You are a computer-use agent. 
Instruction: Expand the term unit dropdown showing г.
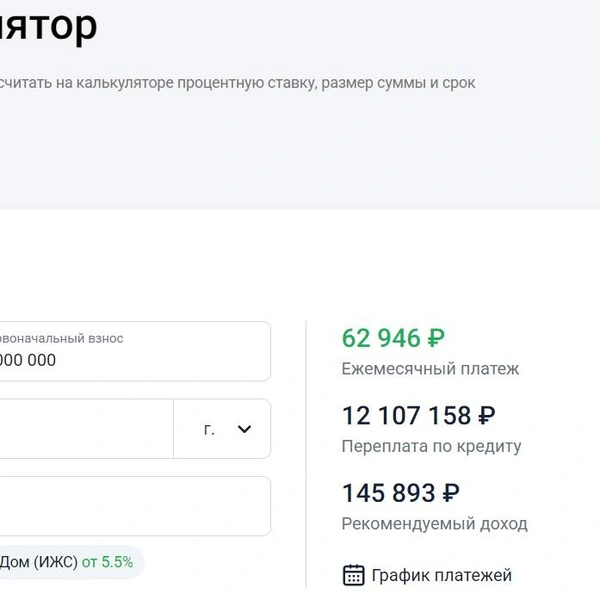222,429
